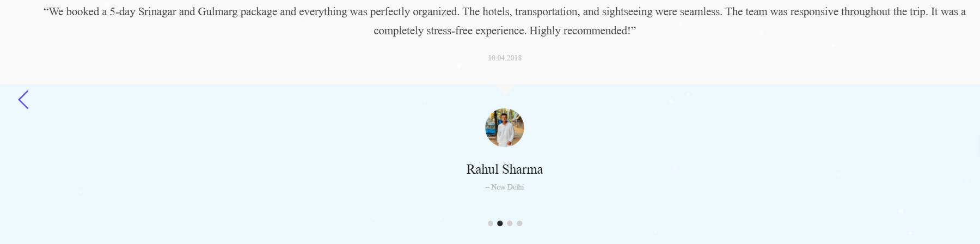Select the first testimonial pagination dot
Viewport: 980px width, 244px height.
click(491, 223)
